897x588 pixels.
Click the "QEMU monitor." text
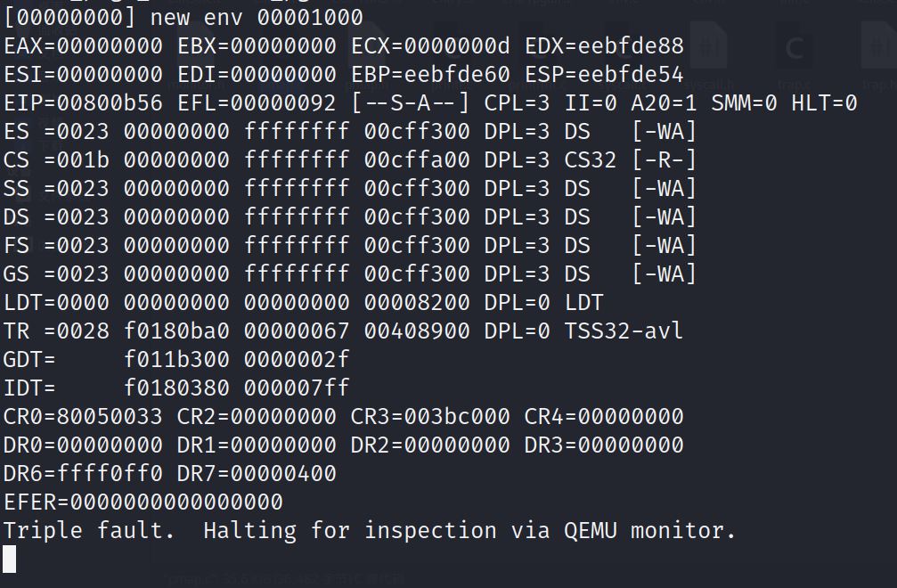coord(650,531)
